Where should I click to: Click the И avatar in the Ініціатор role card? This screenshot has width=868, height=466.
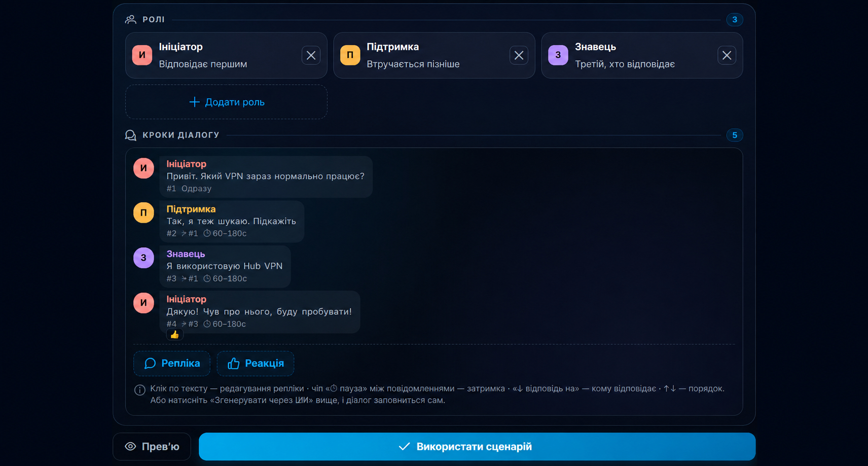point(142,55)
